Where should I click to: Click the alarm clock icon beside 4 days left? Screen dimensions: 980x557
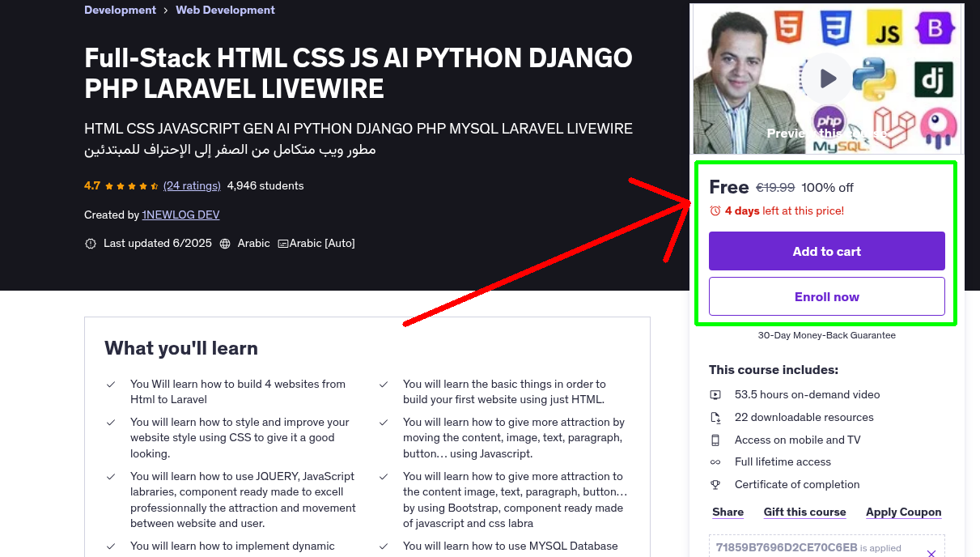(715, 210)
